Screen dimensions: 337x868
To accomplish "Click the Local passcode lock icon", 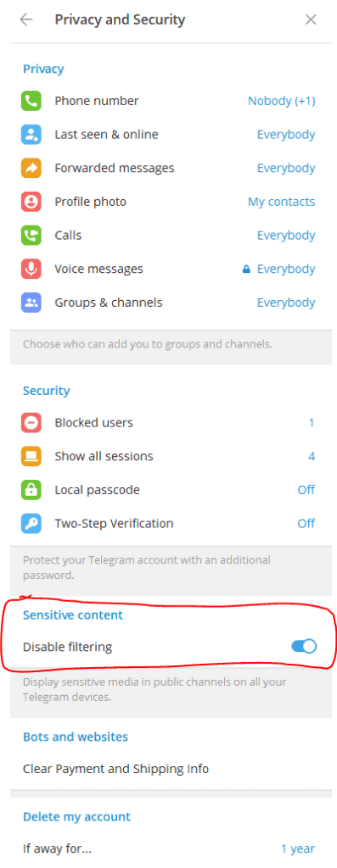I will click(x=31, y=490).
